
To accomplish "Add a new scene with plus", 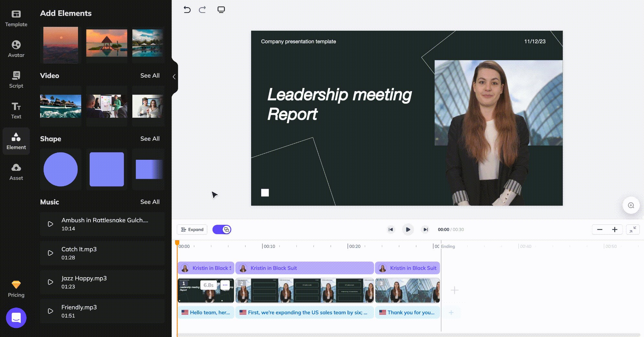I will 454,290.
